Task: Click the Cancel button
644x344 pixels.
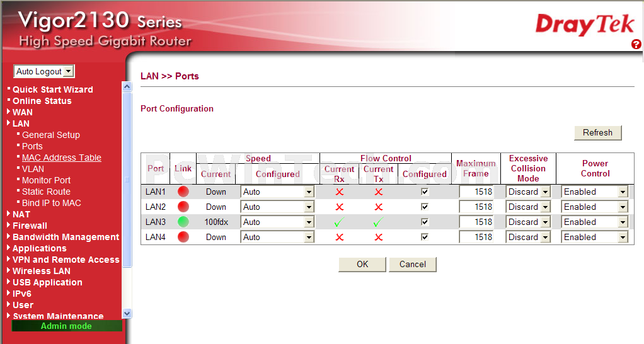Action: tap(412, 265)
